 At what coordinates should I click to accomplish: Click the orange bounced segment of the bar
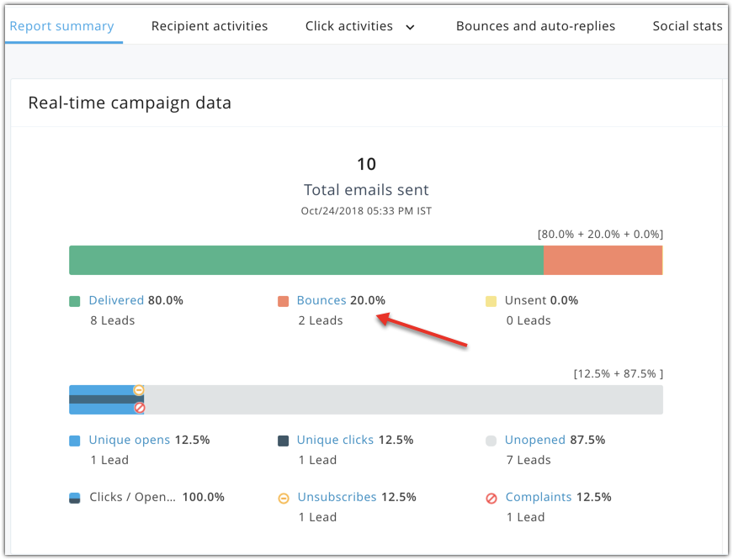(x=603, y=261)
